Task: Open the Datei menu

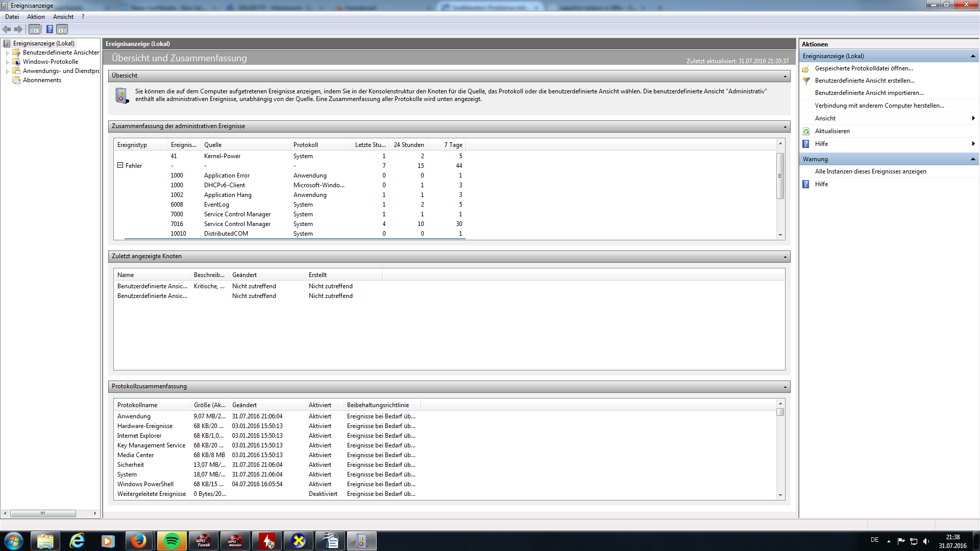Action: tap(12, 17)
